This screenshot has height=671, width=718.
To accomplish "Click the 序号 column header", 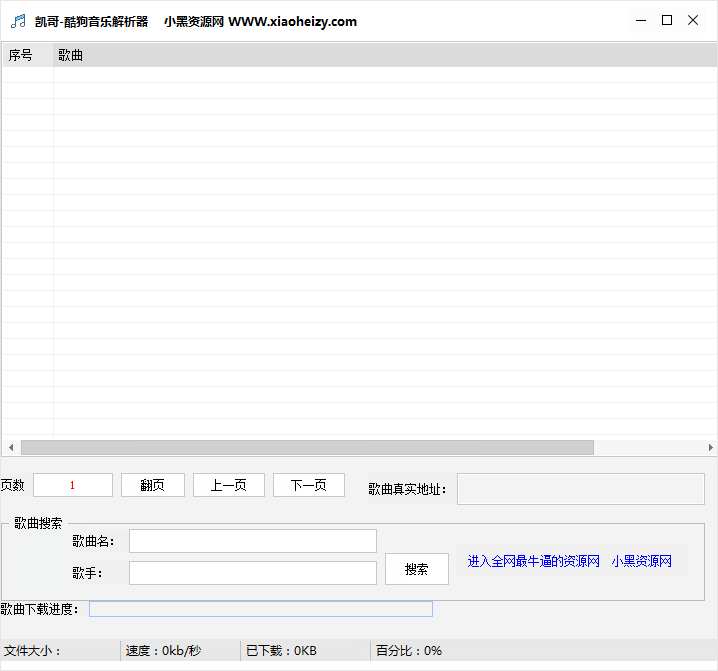I will 28,55.
